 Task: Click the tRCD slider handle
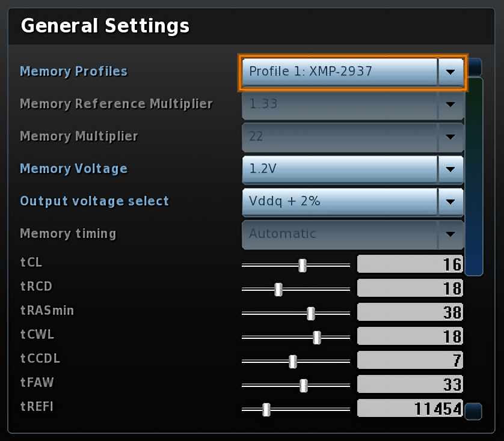tap(278, 289)
